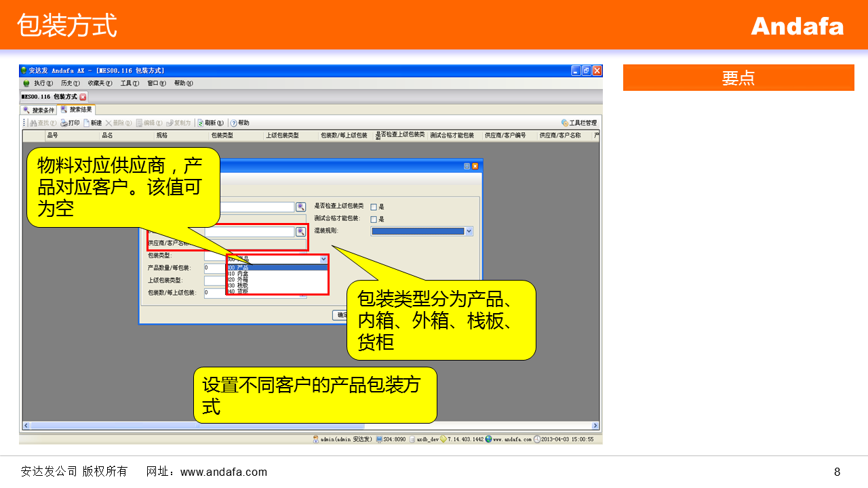Switch to the 搜索条件 tab
Image resolution: width=868 pixels, height=488 pixels.
[39, 110]
